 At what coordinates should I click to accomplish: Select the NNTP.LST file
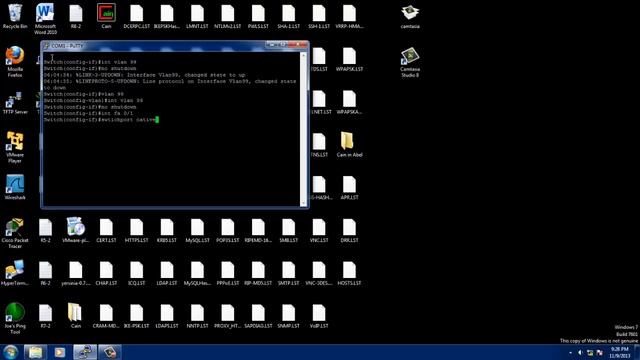[x=197, y=316]
